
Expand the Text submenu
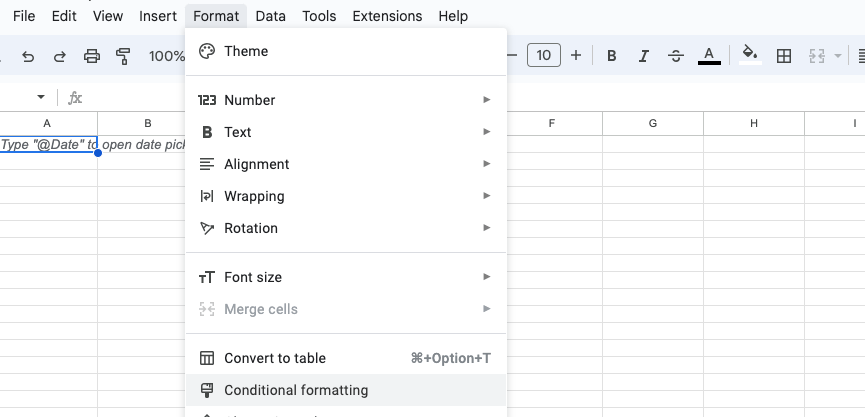(346, 132)
